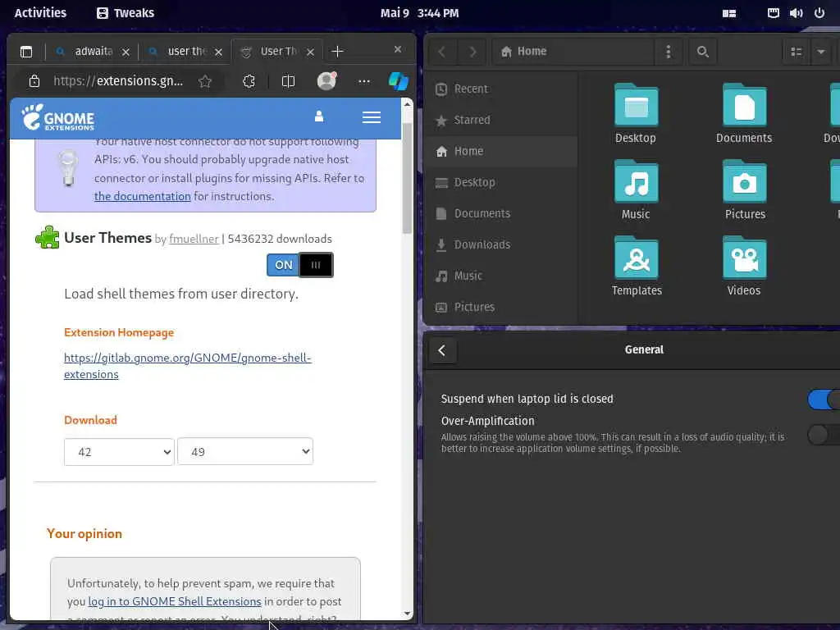Open fmuellner author profile link
Viewport: 840px width, 630px height.
pos(194,239)
